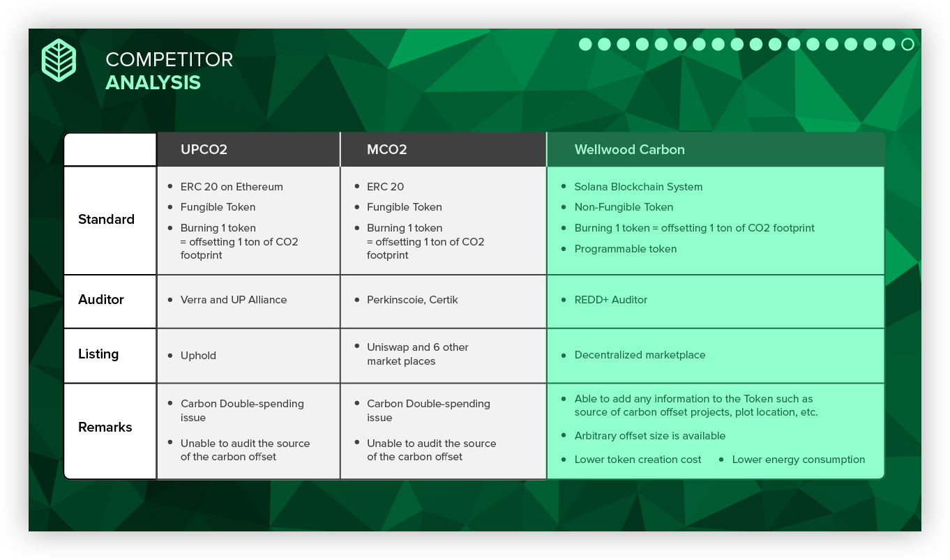Click the Listing row label
The height and width of the screenshot is (560, 950).
[x=98, y=354]
